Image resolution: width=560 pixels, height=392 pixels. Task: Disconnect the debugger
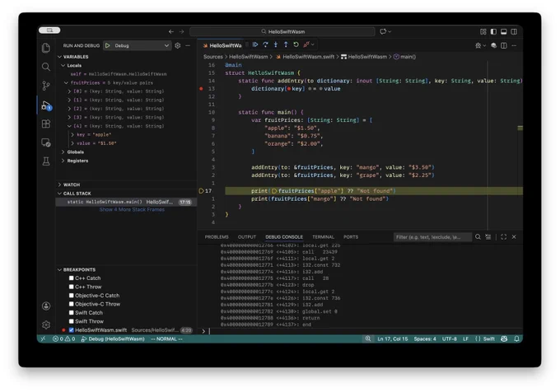tap(306, 44)
